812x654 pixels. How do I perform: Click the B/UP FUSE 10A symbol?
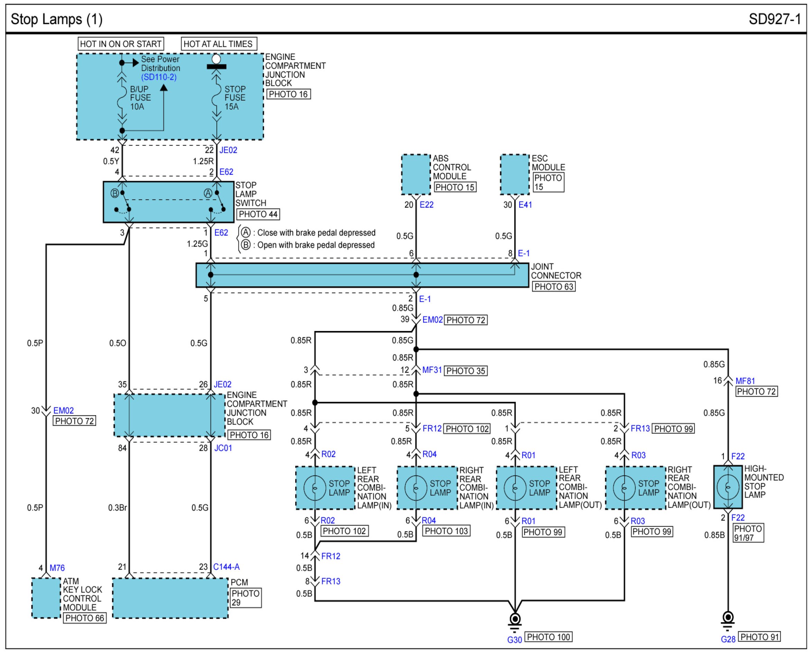tap(122, 97)
